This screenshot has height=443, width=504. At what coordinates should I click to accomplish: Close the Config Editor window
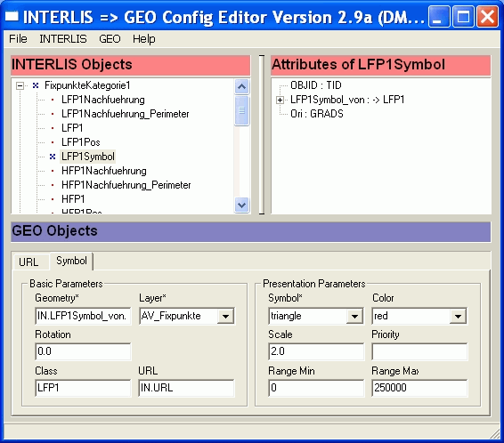[487, 16]
